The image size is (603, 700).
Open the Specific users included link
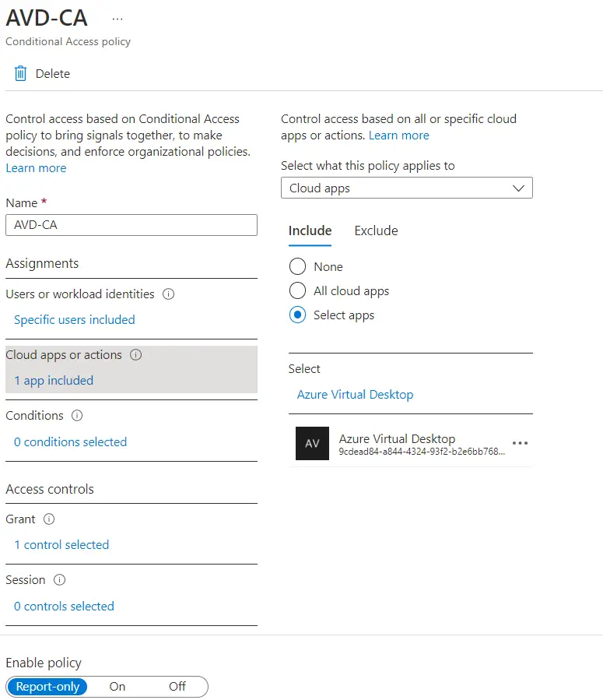click(x=74, y=319)
